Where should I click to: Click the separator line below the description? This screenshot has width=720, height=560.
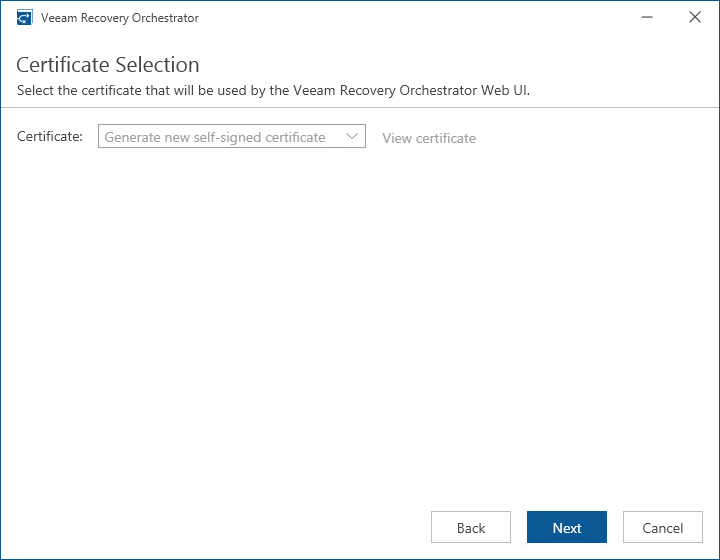(x=360, y=107)
